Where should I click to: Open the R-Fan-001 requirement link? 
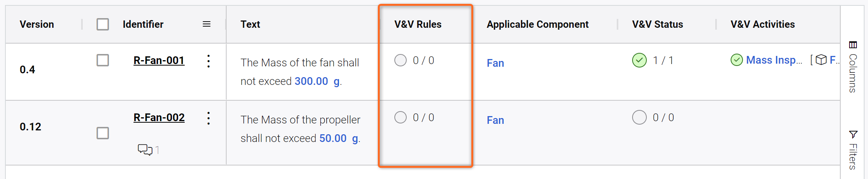[x=159, y=61]
